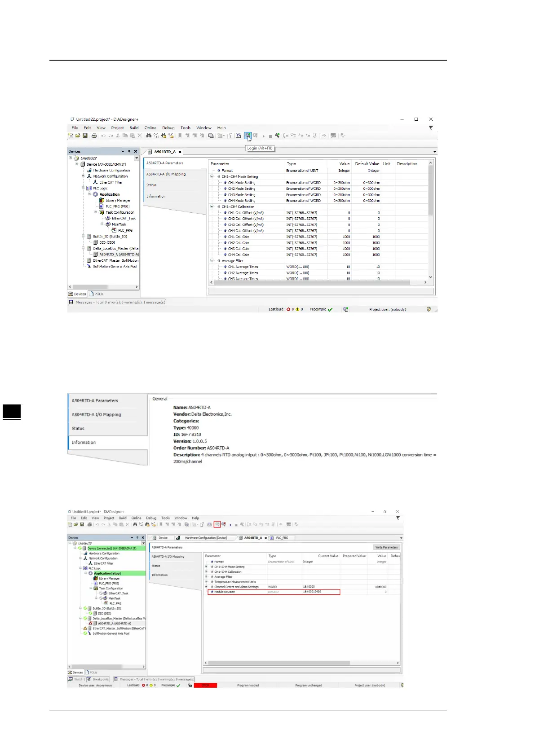535x756 pixels.
Task: Click Print icon in Untitled22 window toolbar
Action: (x=94, y=136)
